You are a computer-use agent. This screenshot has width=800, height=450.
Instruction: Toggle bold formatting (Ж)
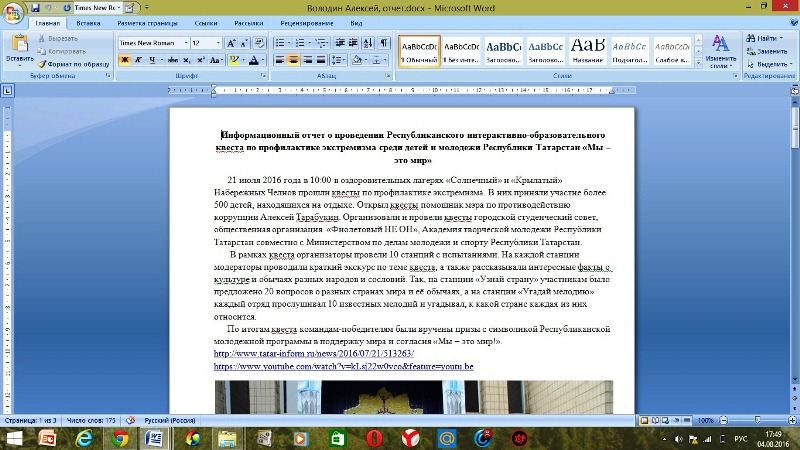[x=125, y=60]
